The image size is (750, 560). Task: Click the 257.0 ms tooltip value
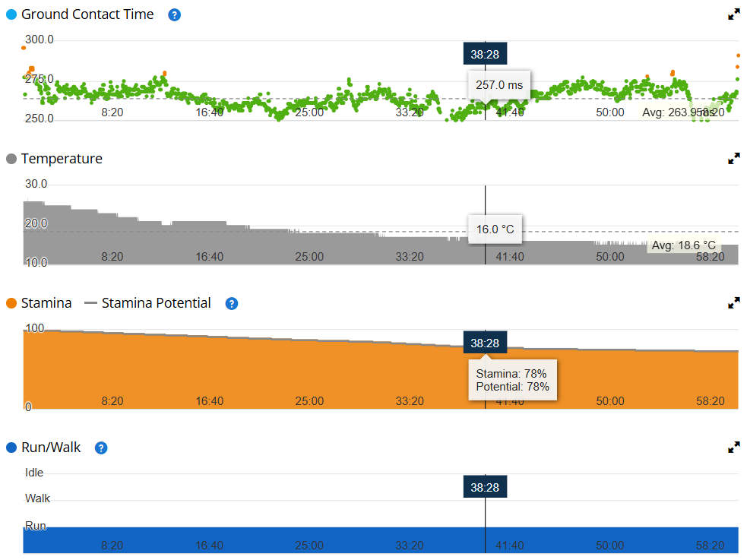pos(499,85)
